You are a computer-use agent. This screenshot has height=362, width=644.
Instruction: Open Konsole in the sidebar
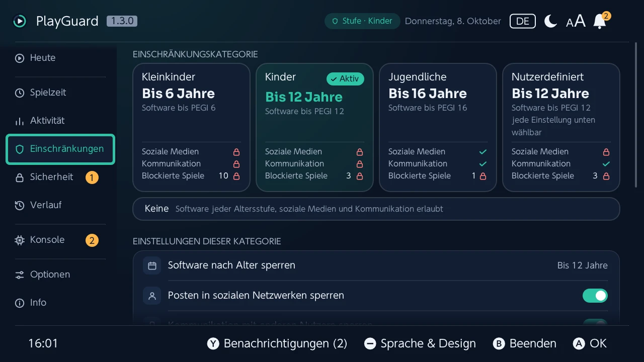pos(60,240)
